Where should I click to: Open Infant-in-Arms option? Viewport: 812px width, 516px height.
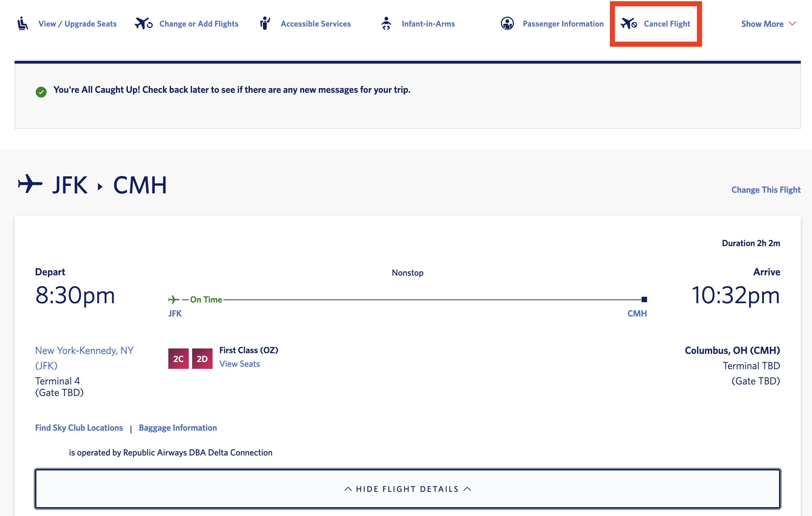click(x=428, y=24)
